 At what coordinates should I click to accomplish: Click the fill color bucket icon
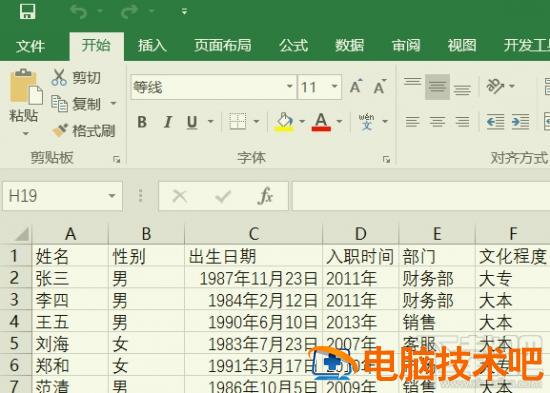coord(284,122)
